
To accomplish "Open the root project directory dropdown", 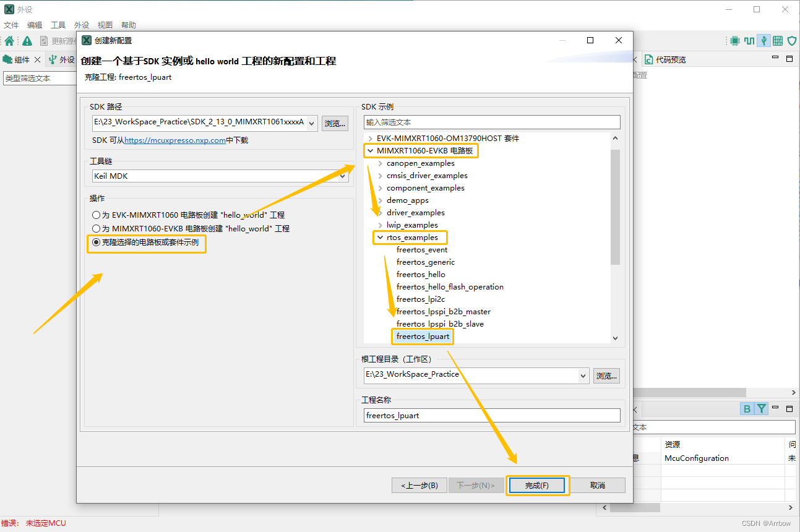I will 583,375.
